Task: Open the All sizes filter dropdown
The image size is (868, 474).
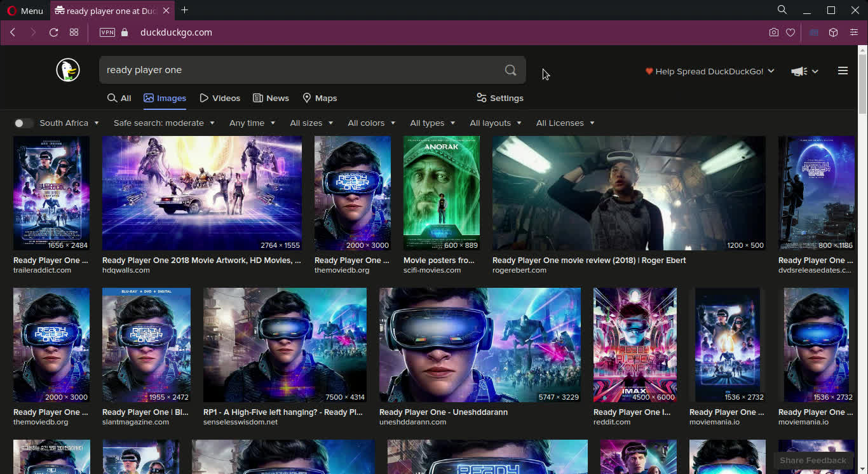Action: 311,123
